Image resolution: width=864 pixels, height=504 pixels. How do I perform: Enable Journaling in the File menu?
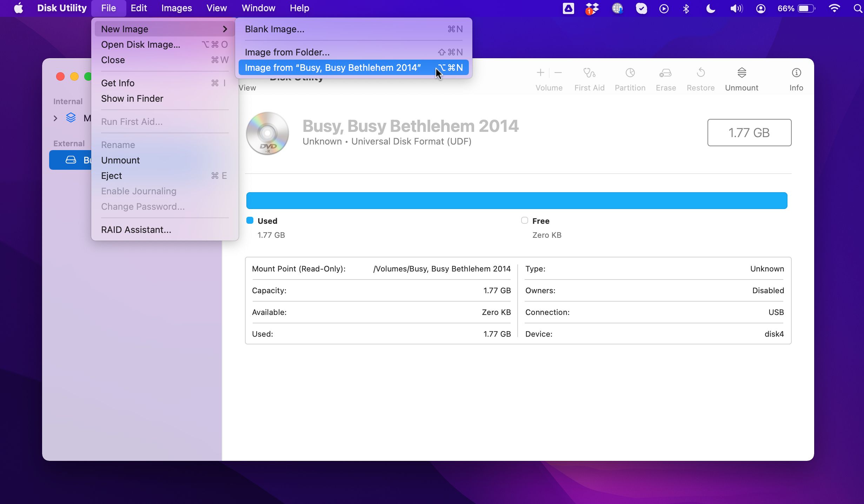139,191
